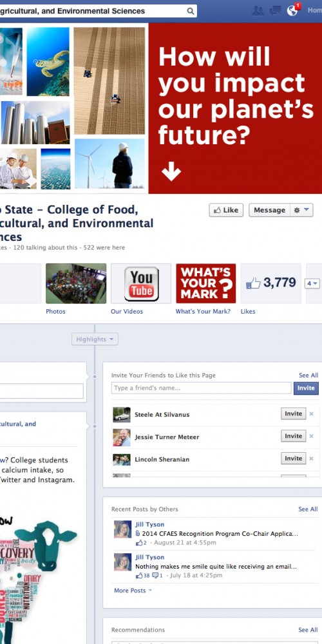
Task: Open the gear settings dropdown beside Message
Action: (x=301, y=210)
